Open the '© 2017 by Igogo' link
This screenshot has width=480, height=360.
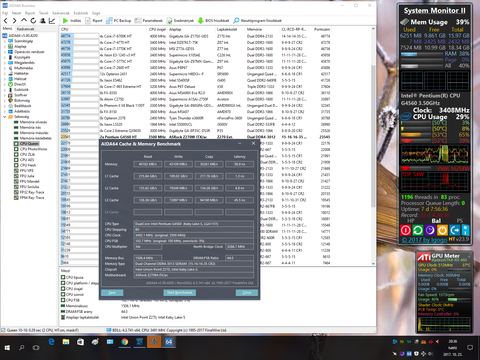pyautogui.click(x=424, y=240)
